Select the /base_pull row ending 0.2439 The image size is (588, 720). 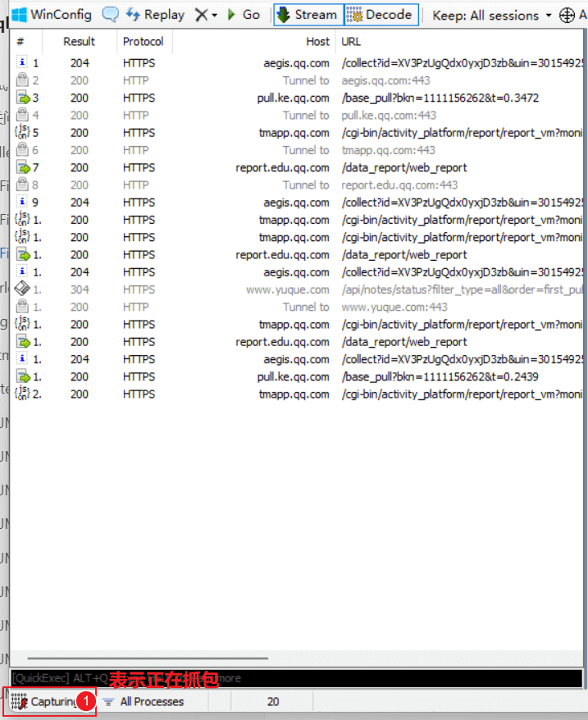296,376
